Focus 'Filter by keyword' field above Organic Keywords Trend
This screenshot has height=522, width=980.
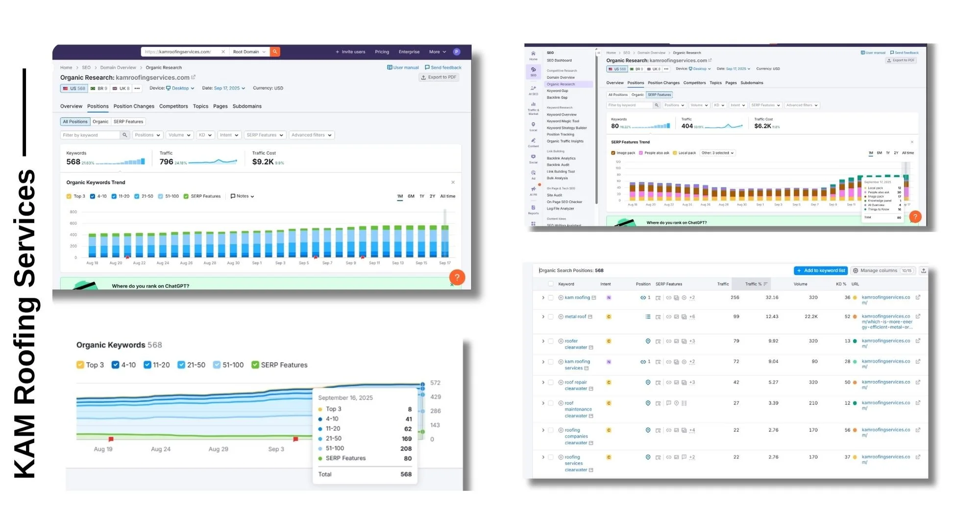(x=90, y=135)
